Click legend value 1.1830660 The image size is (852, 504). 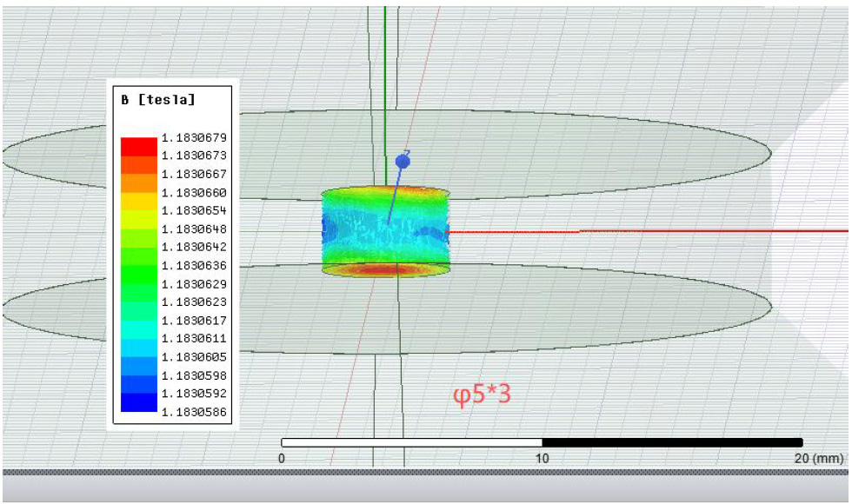point(194,192)
